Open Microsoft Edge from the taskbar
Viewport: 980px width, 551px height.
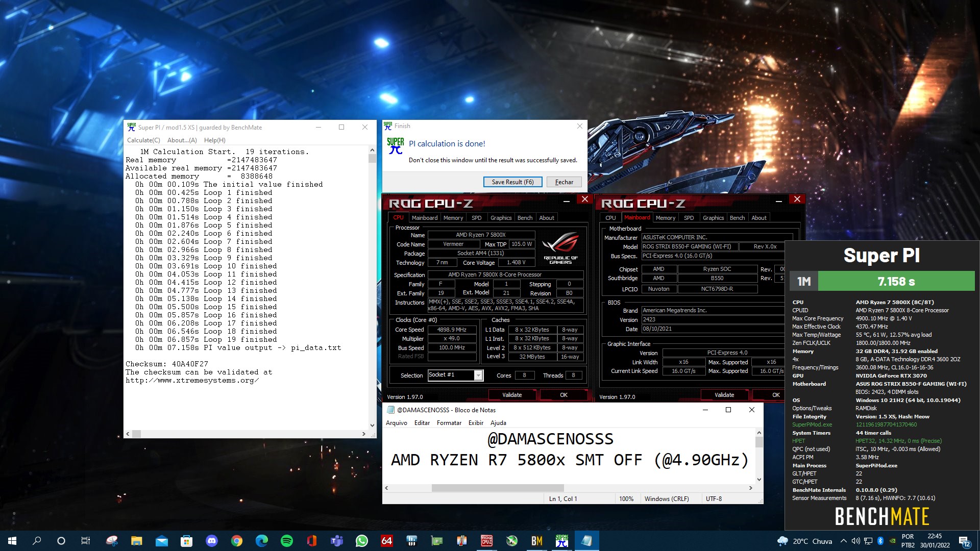tap(261, 541)
